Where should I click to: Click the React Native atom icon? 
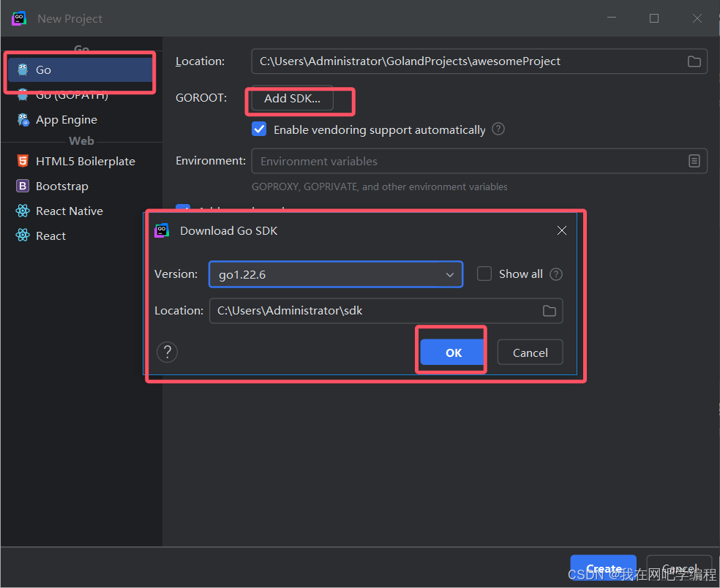coord(23,211)
